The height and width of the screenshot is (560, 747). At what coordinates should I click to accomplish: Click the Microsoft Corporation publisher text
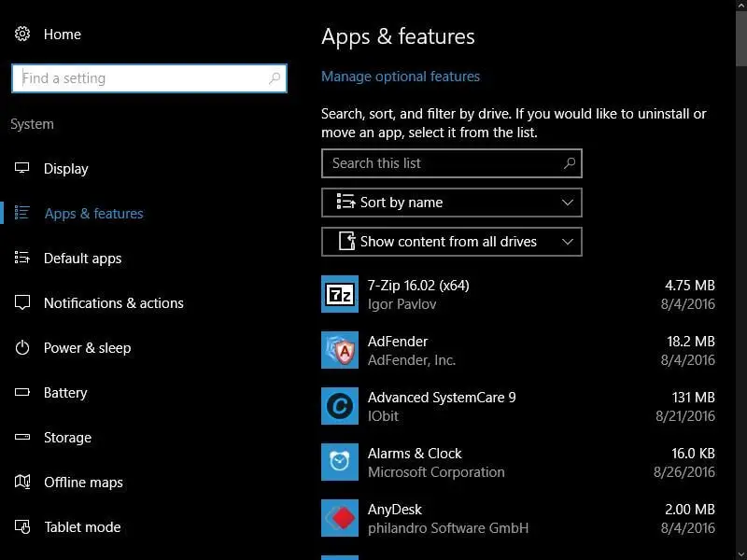(436, 472)
